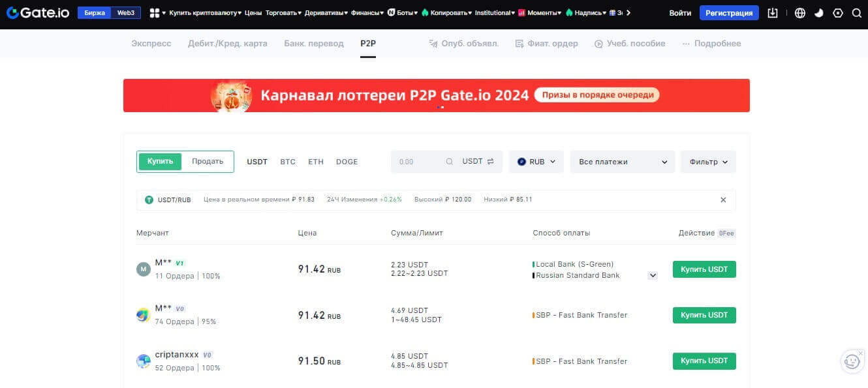This screenshot has width=868, height=388.
Task: Toggle dark mode moon icon
Action: [x=819, y=13]
